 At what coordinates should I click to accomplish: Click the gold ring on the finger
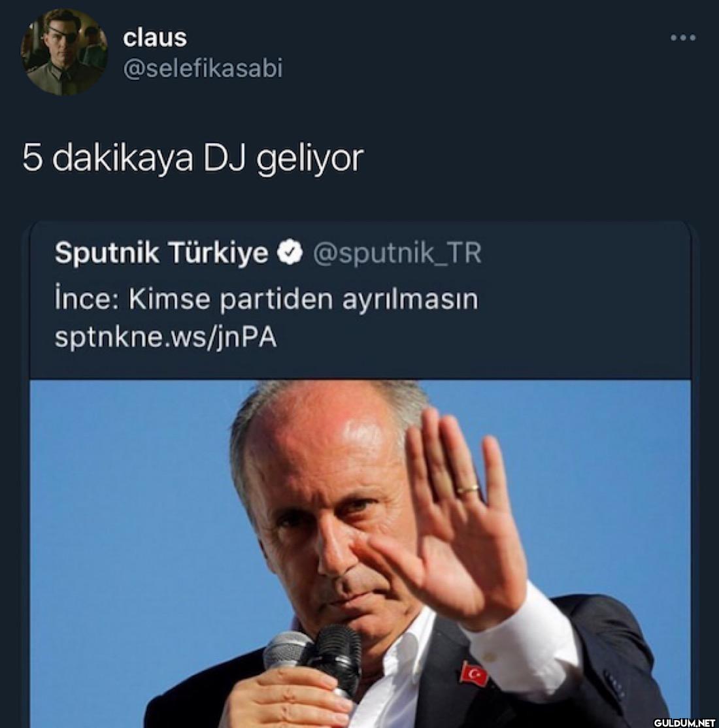468,489
